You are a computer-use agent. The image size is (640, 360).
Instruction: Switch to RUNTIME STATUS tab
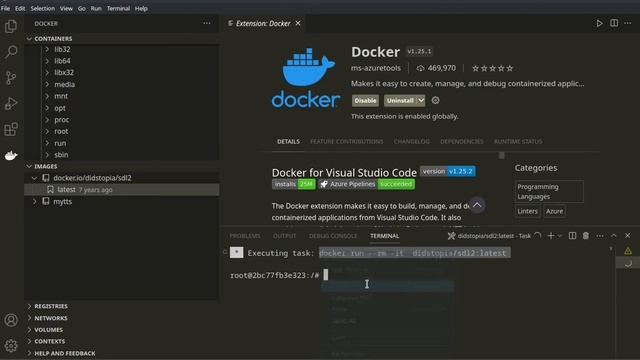pos(518,142)
